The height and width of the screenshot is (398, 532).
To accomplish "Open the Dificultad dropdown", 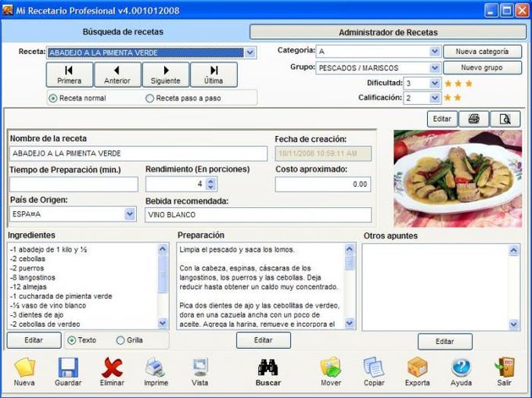I will [435, 84].
